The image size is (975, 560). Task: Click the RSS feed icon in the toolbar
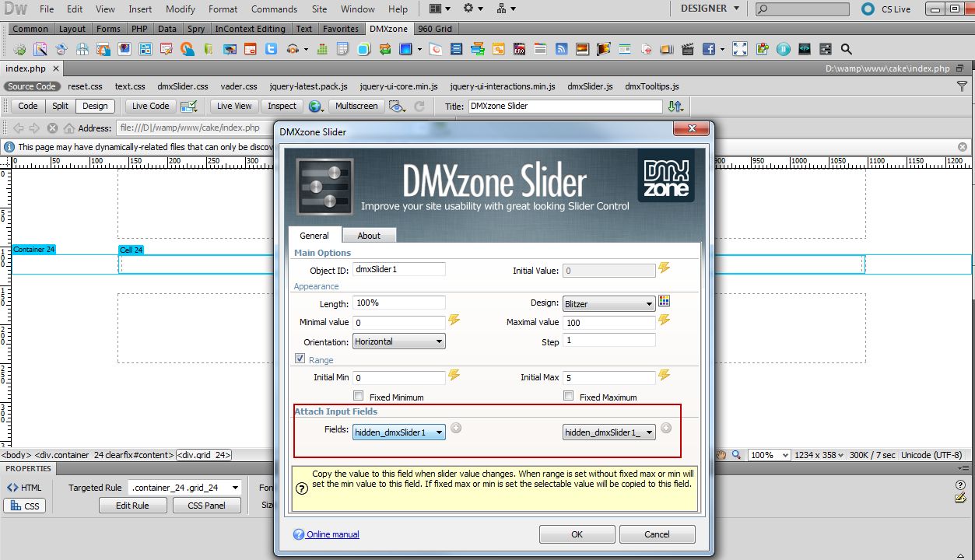coord(561,49)
